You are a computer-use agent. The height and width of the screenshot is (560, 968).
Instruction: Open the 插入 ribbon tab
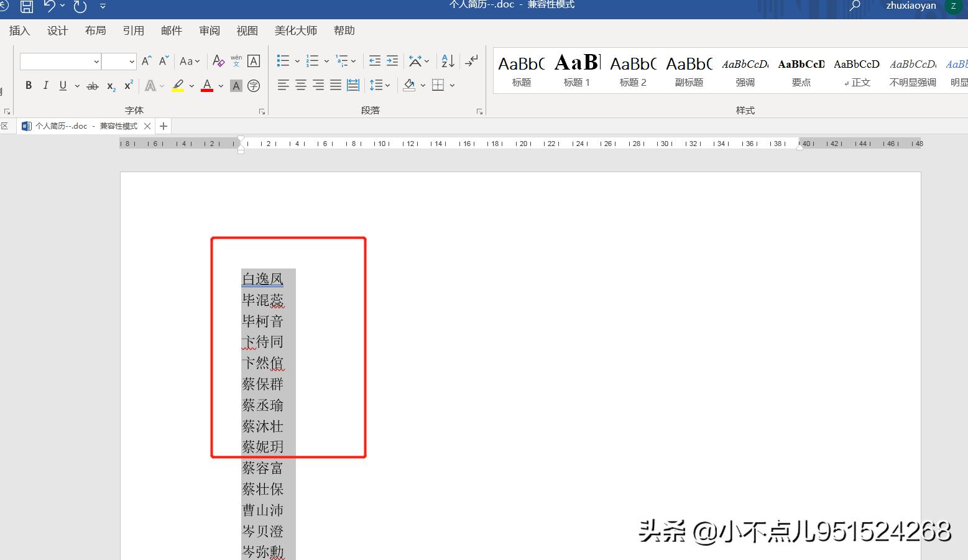[x=19, y=30]
